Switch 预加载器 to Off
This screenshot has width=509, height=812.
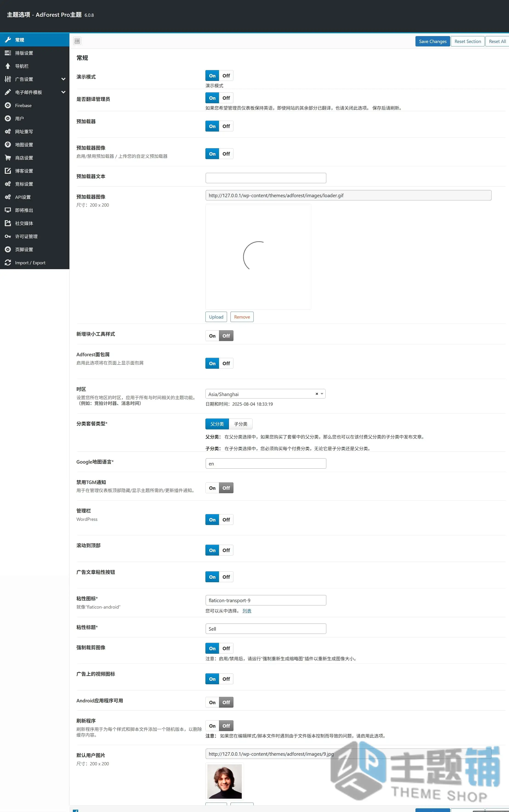pyautogui.click(x=226, y=126)
